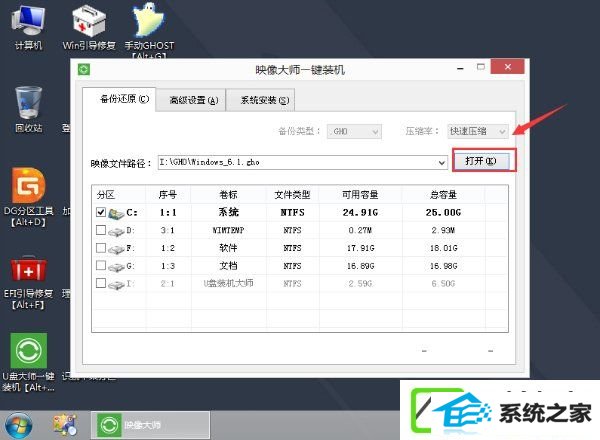Screen dimensions: 600x440
Task: Click the 可用容量 column header
Action: coord(360,195)
